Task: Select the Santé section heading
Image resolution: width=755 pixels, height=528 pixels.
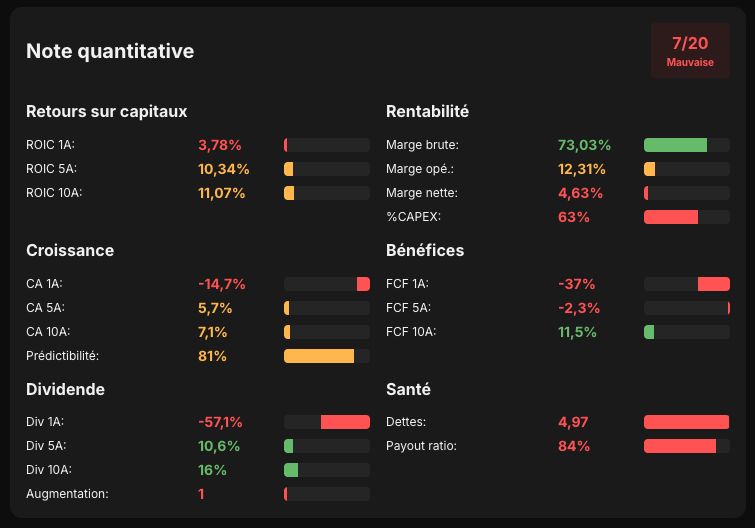Action: (x=408, y=389)
